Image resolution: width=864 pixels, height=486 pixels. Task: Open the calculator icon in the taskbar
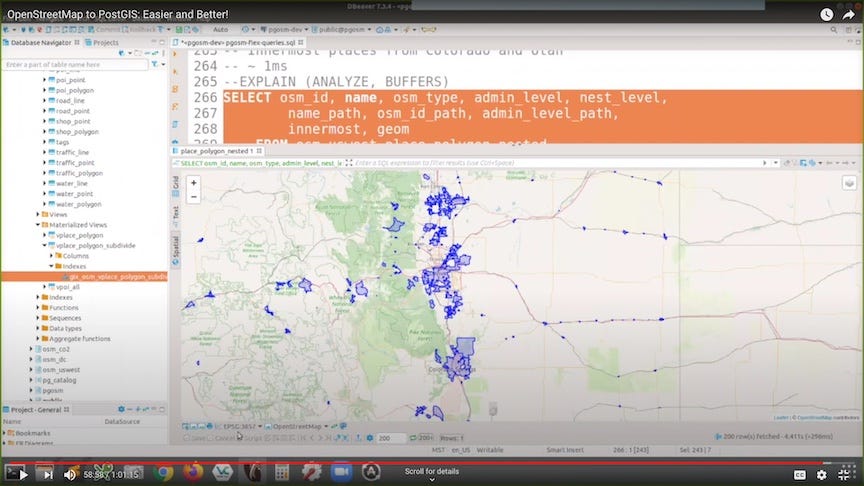click(282, 473)
